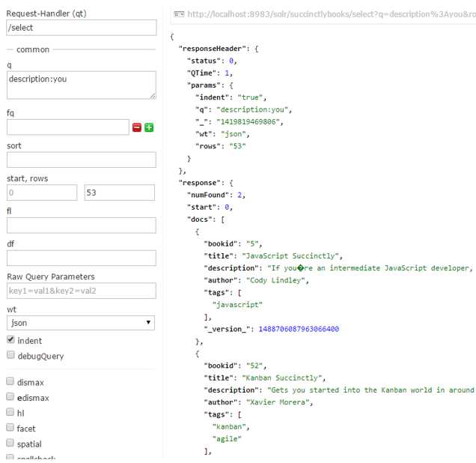Viewport: 476px width, 463px height.
Task: Grab the q textarea resize handle
Action: pyautogui.click(x=153, y=97)
